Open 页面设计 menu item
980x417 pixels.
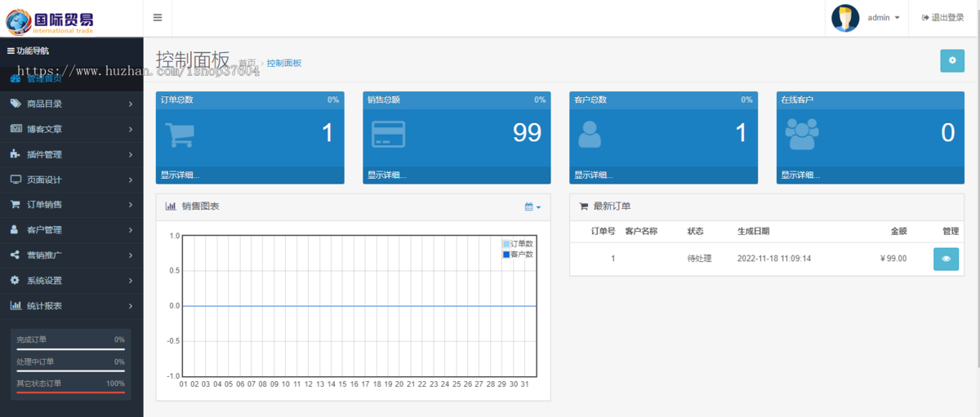pyautogui.click(x=72, y=180)
